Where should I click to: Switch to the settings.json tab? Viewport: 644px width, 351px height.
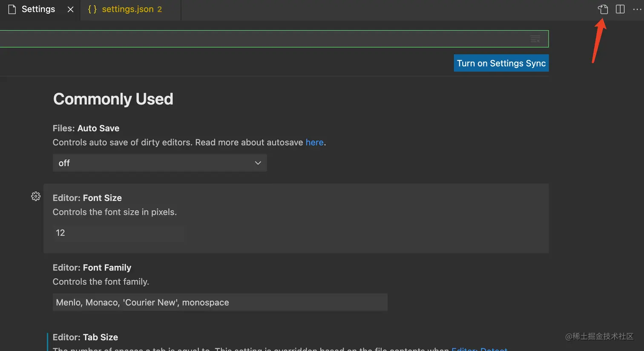click(128, 9)
